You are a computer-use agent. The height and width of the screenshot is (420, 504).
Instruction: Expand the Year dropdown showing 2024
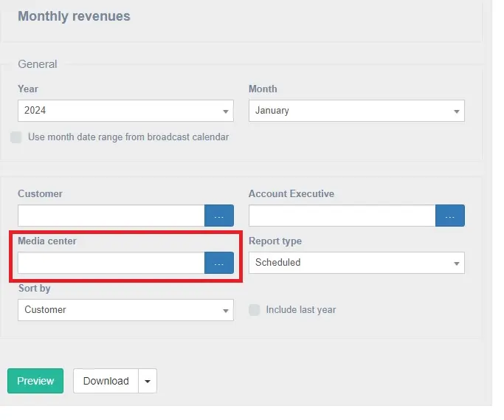click(125, 111)
